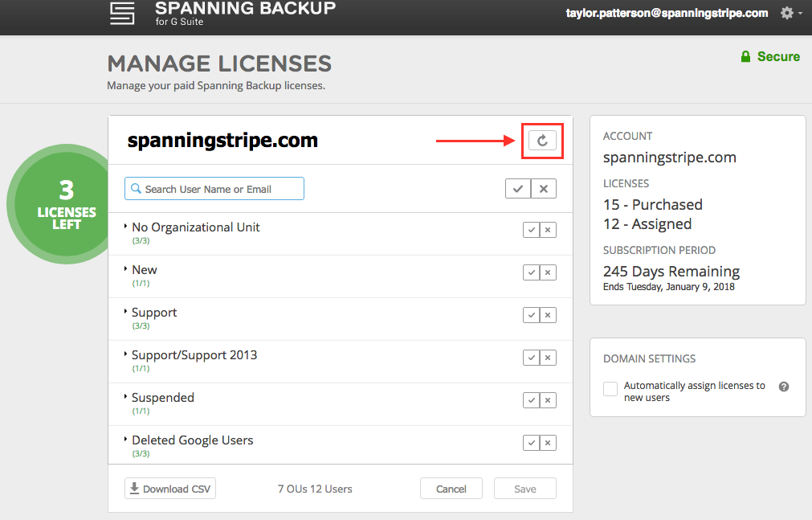Expand the Suspended unit
Screen dimensions: 812x520
click(125, 396)
